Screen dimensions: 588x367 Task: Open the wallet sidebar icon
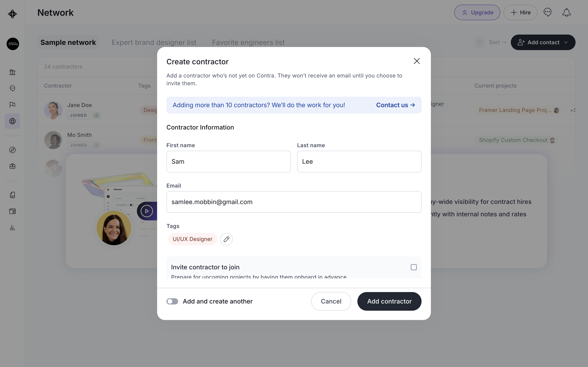click(x=12, y=211)
